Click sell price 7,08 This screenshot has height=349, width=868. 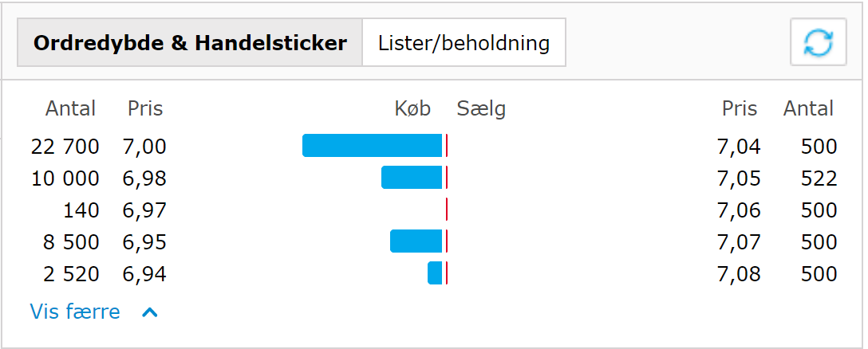[x=739, y=274]
